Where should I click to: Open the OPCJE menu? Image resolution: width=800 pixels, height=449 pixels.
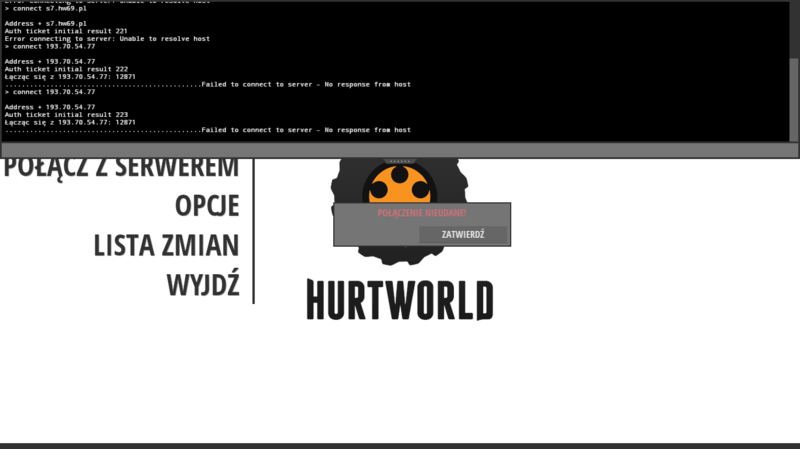(x=207, y=206)
